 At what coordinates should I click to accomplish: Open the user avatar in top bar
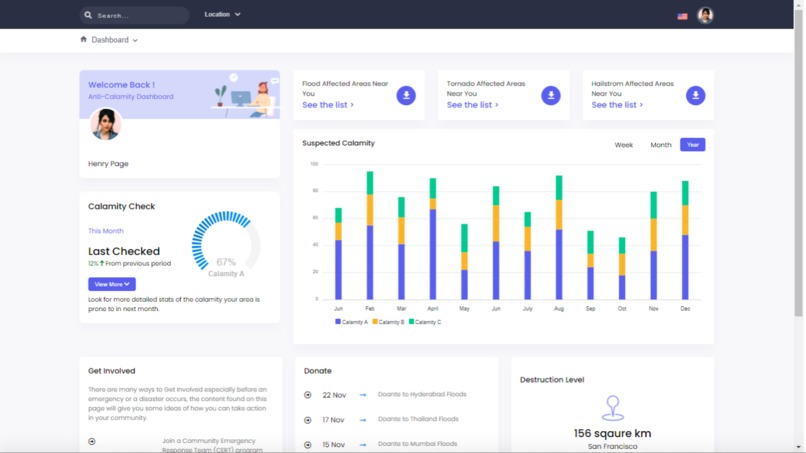pyautogui.click(x=705, y=15)
